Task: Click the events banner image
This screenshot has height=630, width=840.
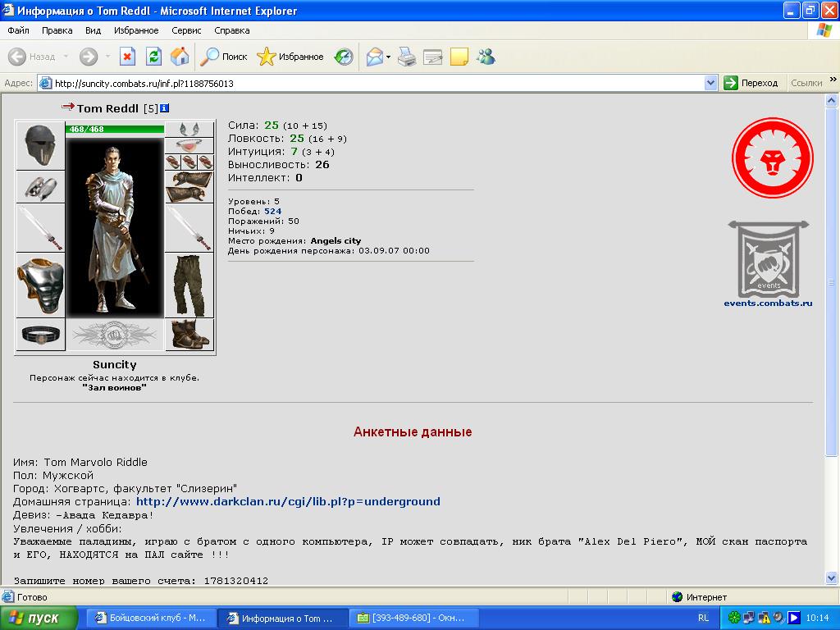Action: pyautogui.click(x=769, y=258)
